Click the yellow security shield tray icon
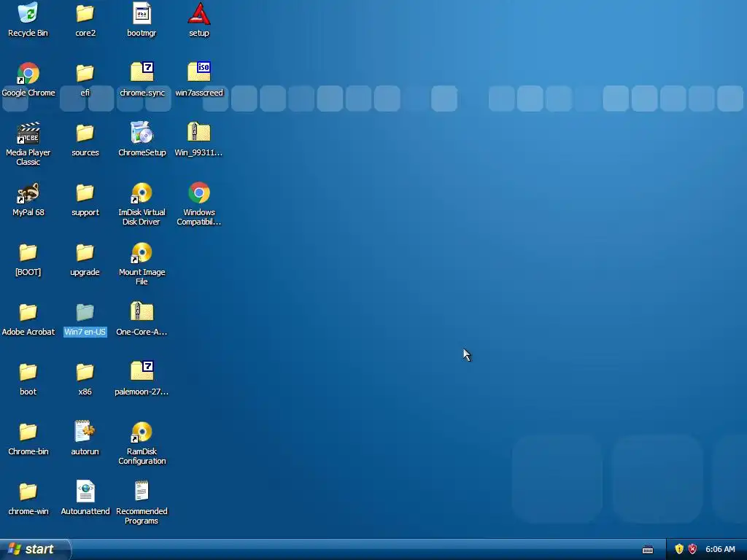This screenshot has height=560, width=747. pos(679,549)
